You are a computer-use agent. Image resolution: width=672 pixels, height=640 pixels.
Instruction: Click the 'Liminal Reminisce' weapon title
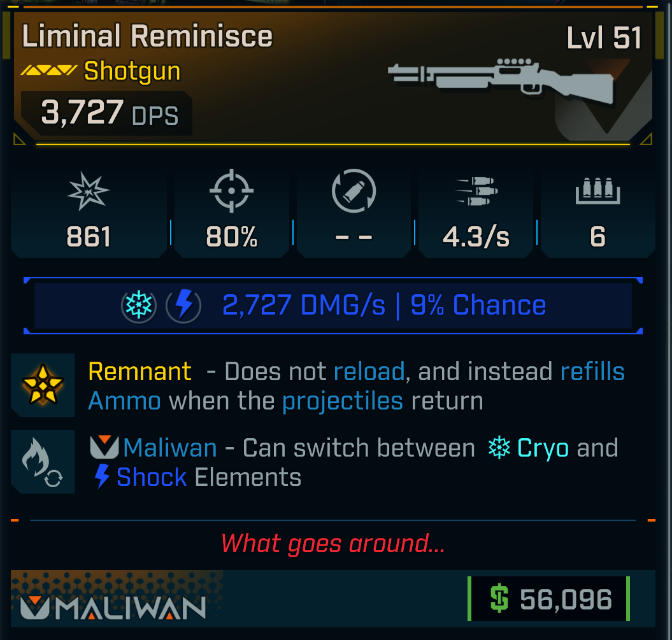tap(147, 38)
